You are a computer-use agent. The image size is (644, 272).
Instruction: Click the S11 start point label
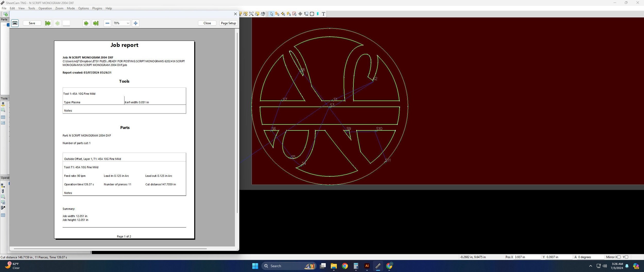click(x=388, y=160)
